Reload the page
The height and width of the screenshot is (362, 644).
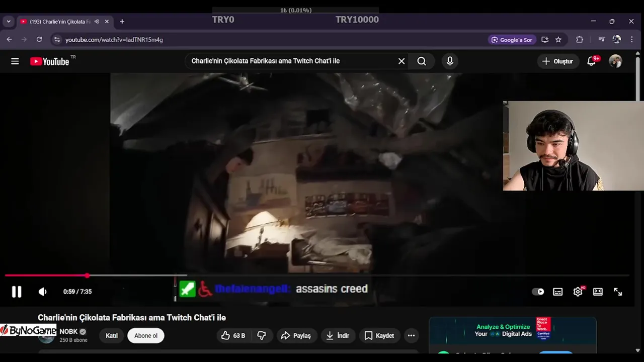pos(39,39)
